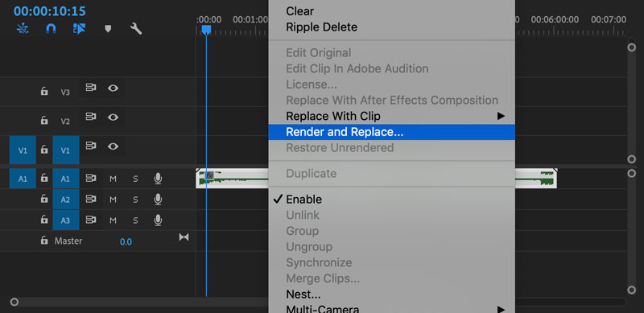Enable voice-over record on track A1

pyautogui.click(x=158, y=179)
